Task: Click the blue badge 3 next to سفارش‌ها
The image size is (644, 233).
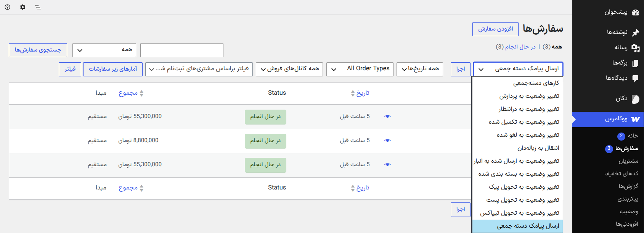Action: click(609, 149)
